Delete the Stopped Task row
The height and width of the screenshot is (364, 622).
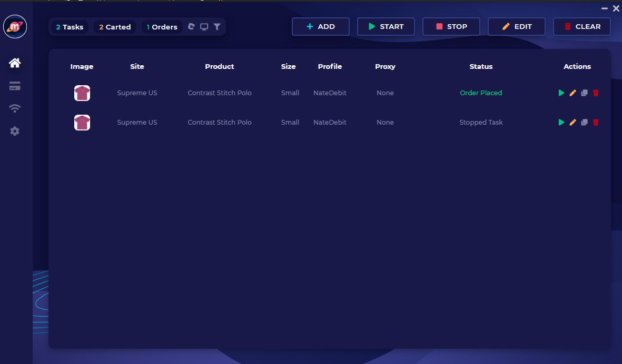pos(596,123)
